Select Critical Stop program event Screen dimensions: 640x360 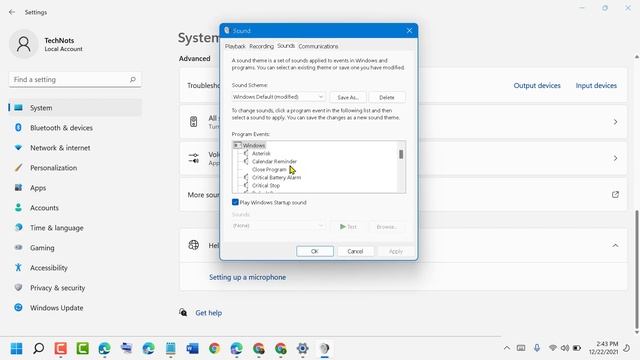pyautogui.click(x=266, y=185)
